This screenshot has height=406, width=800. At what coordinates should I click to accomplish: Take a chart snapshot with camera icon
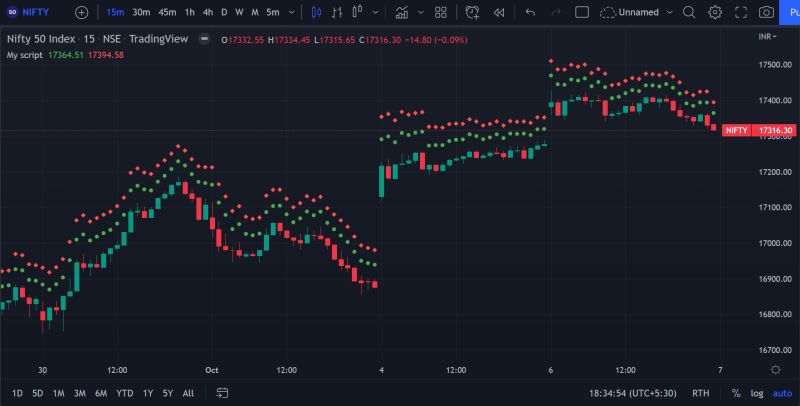click(x=766, y=12)
